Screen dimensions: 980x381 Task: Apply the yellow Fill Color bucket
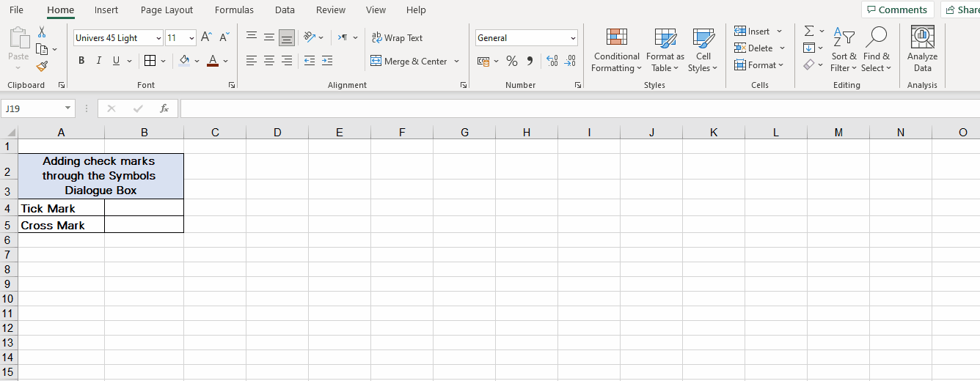185,61
